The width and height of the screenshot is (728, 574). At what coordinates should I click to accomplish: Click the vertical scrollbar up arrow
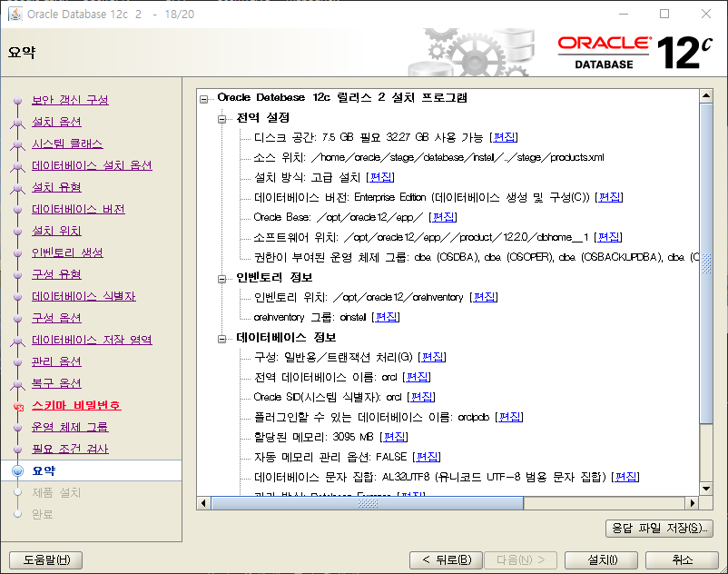coord(706,96)
